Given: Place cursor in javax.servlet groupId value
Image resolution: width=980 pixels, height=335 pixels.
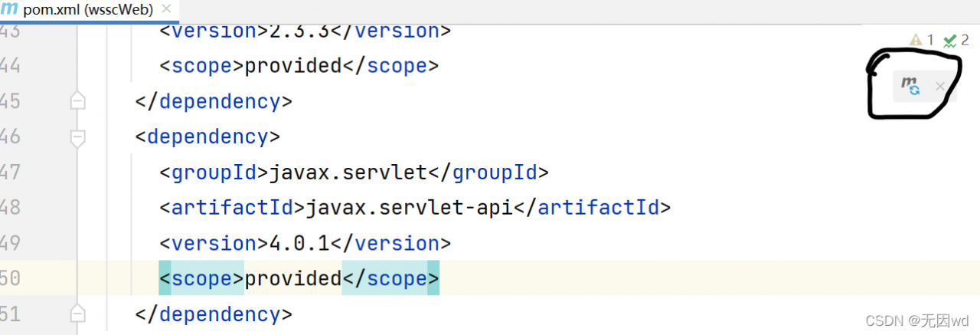Looking at the screenshot, I should [347, 172].
